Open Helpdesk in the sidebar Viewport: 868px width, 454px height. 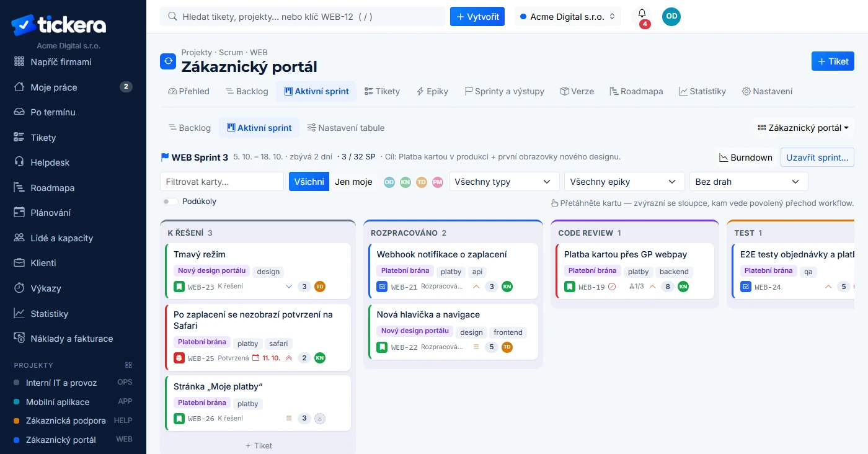pos(73,162)
